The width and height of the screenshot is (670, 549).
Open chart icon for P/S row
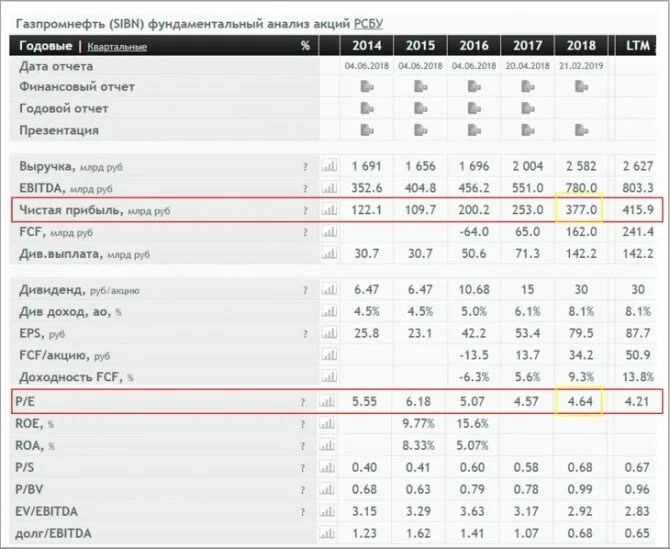point(327,467)
